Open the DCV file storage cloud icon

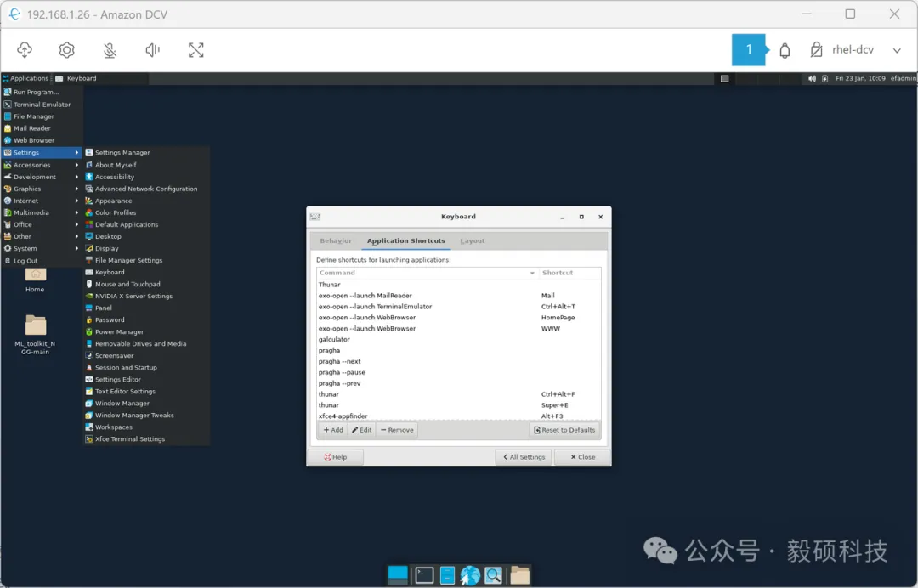[x=24, y=50]
